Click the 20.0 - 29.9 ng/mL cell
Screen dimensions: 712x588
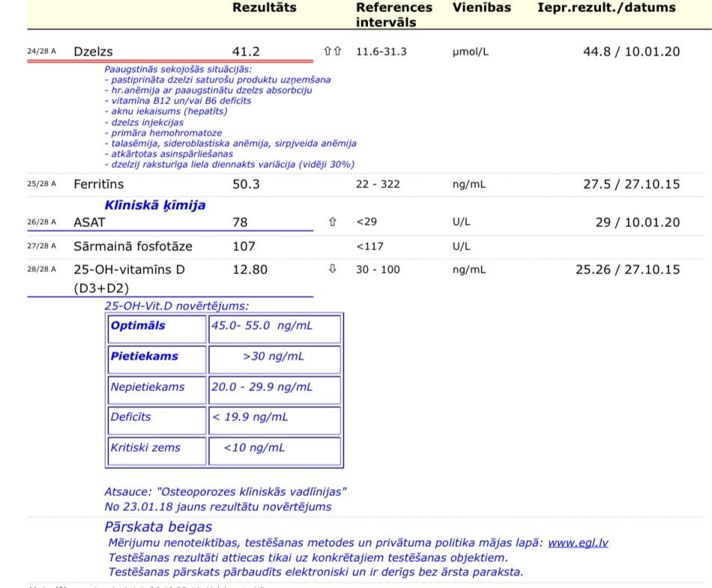coord(274,390)
